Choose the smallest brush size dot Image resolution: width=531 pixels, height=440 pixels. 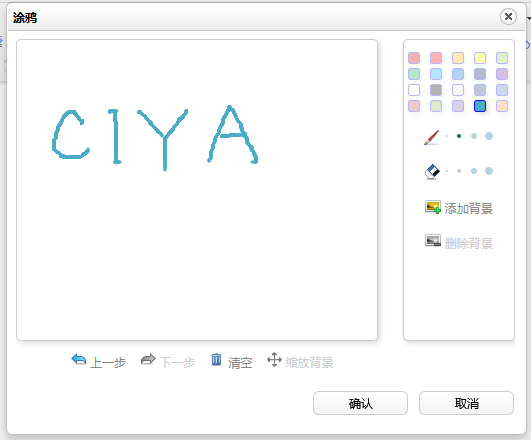click(x=447, y=136)
